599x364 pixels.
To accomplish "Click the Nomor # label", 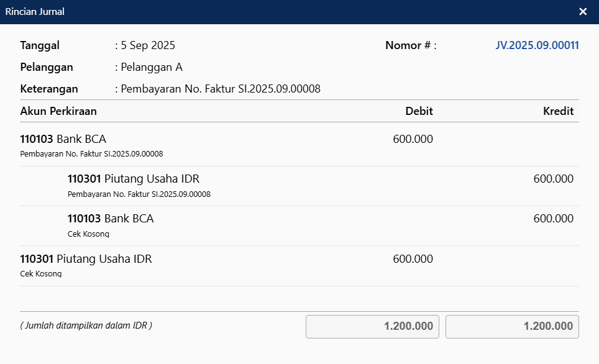I will click(411, 45).
